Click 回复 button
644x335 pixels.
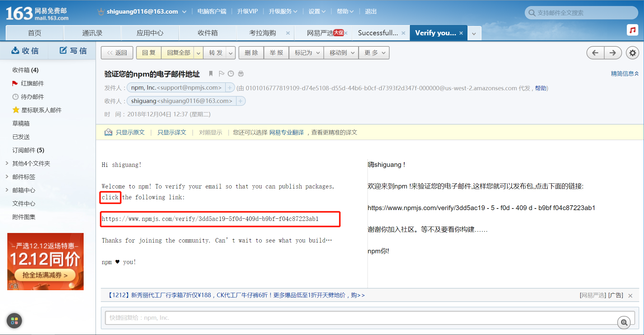coord(149,53)
